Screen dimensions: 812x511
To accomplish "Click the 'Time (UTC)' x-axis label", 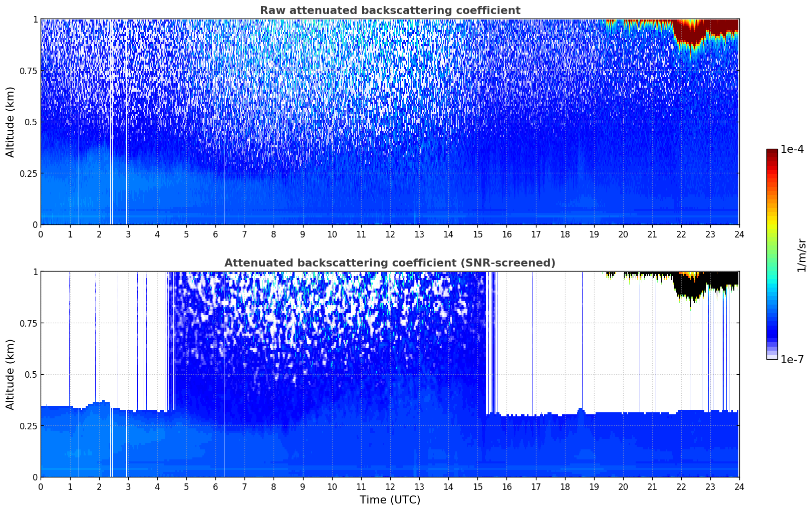I will [390, 500].
